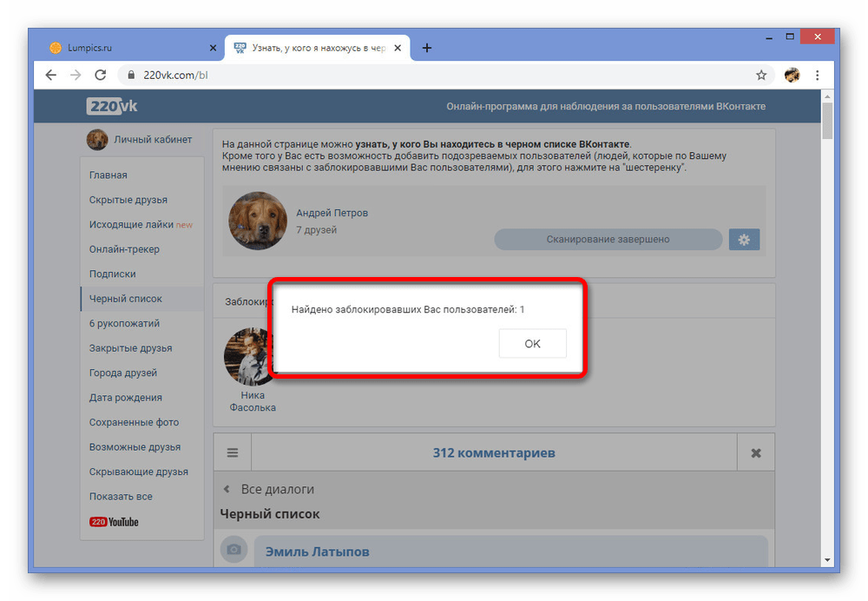Viewport: 868px width, 601px height.
Task: Open a new browser tab with plus
Action: (427, 48)
